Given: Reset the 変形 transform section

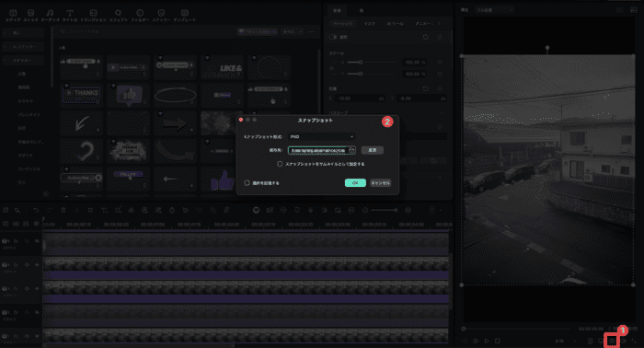Looking at the screenshot, I should point(425,37).
